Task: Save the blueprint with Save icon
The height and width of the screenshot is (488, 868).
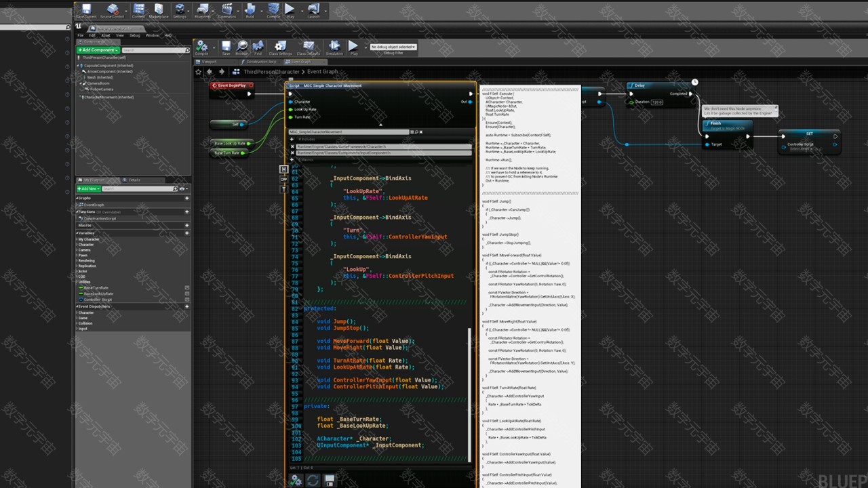Action: (226, 47)
